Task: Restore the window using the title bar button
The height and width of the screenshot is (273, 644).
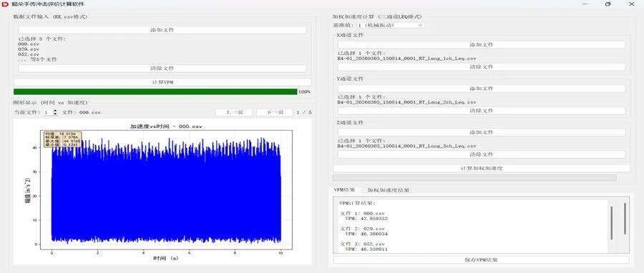Action: click(608, 4)
